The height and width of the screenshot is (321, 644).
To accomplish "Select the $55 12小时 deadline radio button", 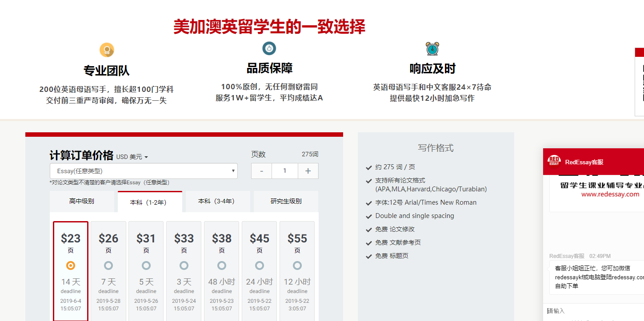I will (297, 266).
